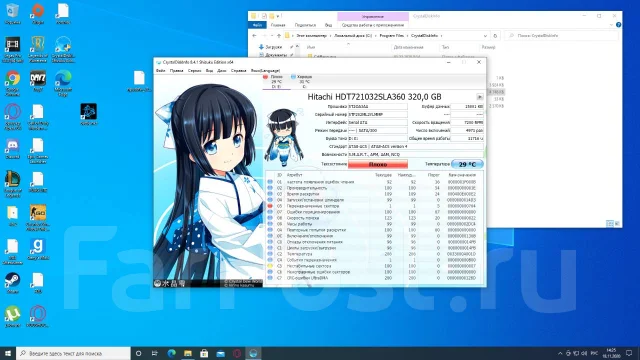This screenshot has height=360, width=640.
Task: Click the Файл tab in the Explorer window
Action: tap(257, 25)
